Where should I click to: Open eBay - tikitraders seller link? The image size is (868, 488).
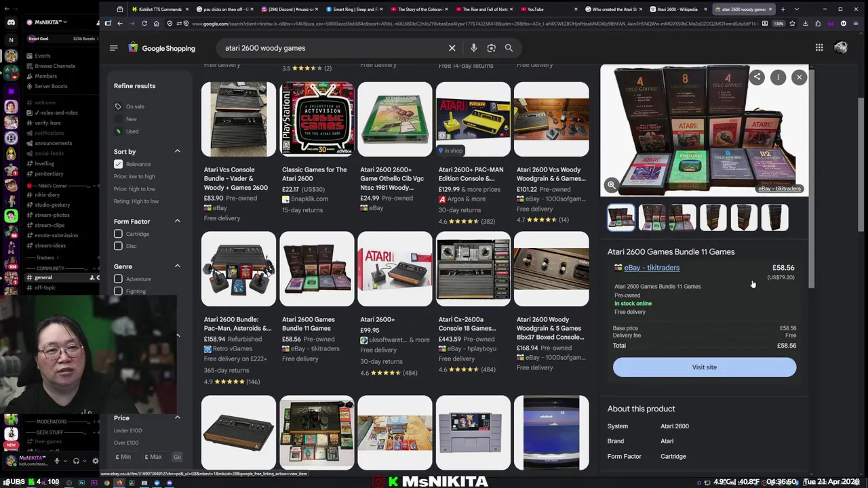point(652,268)
